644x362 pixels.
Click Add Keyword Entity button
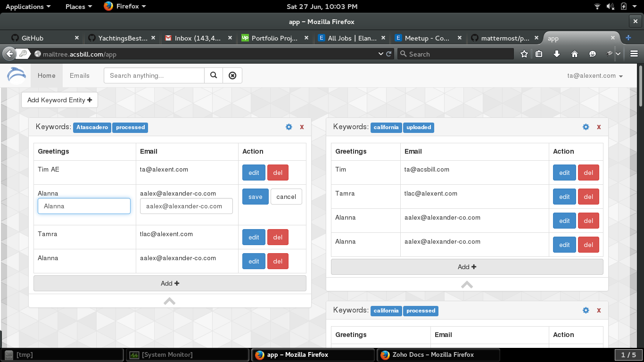click(59, 100)
